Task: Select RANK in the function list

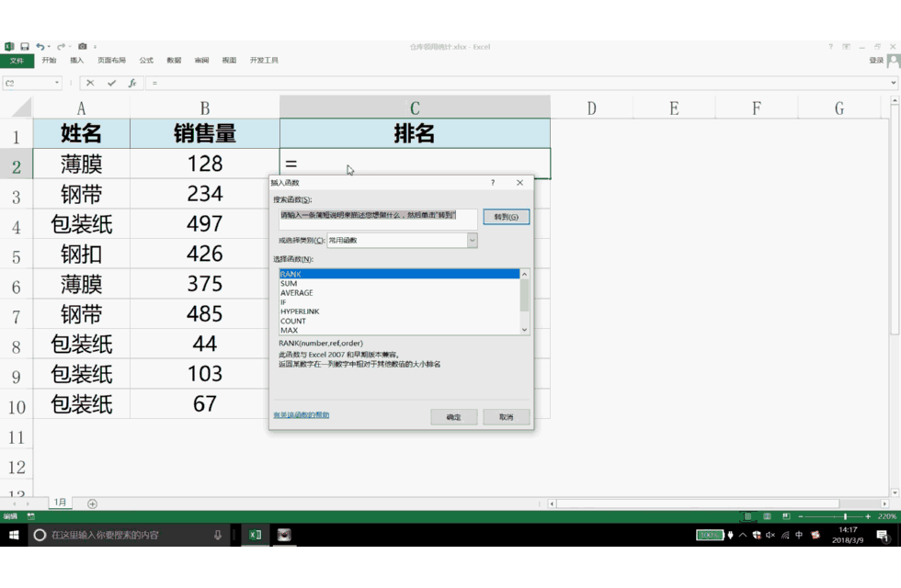Action: tap(399, 274)
